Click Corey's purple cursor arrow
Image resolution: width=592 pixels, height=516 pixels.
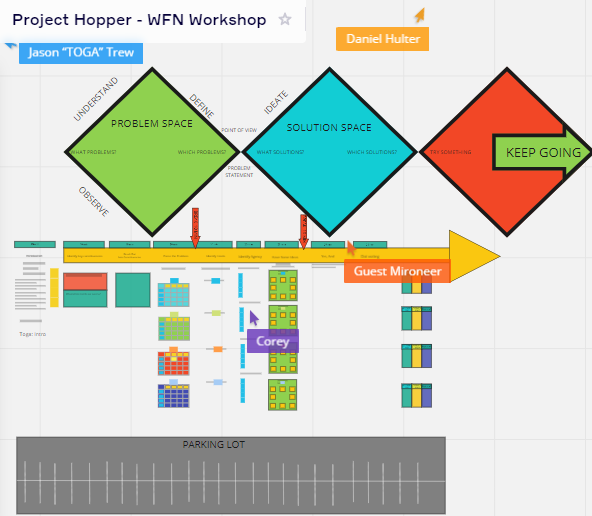coord(254,318)
